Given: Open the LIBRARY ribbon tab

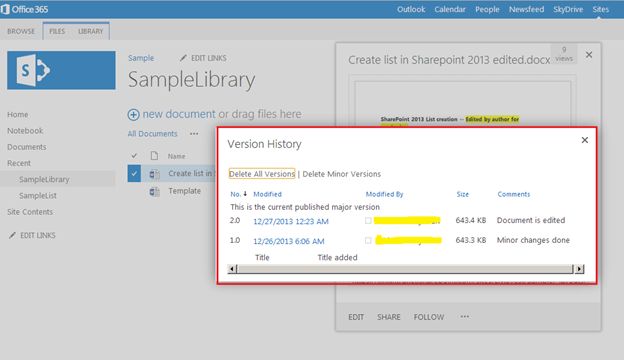Looking at the screenshot, I should tap(90, 31).
